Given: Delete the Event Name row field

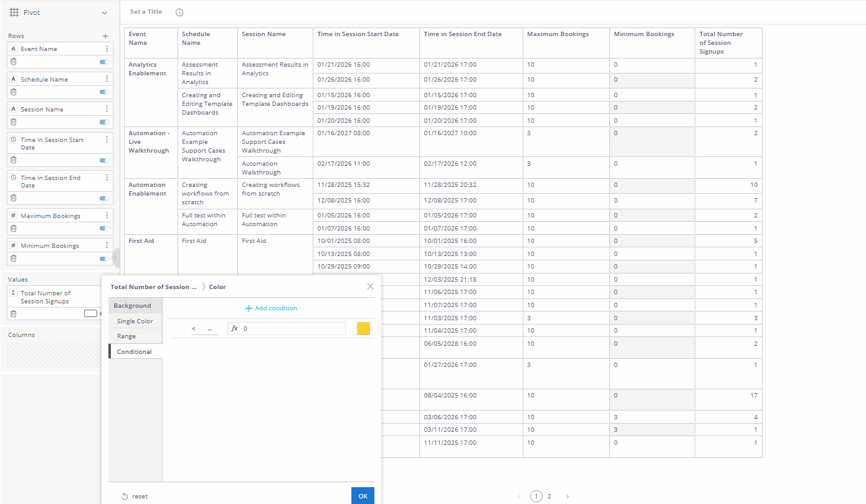Looking at the screenshot, I should click(x=14, y=61).
